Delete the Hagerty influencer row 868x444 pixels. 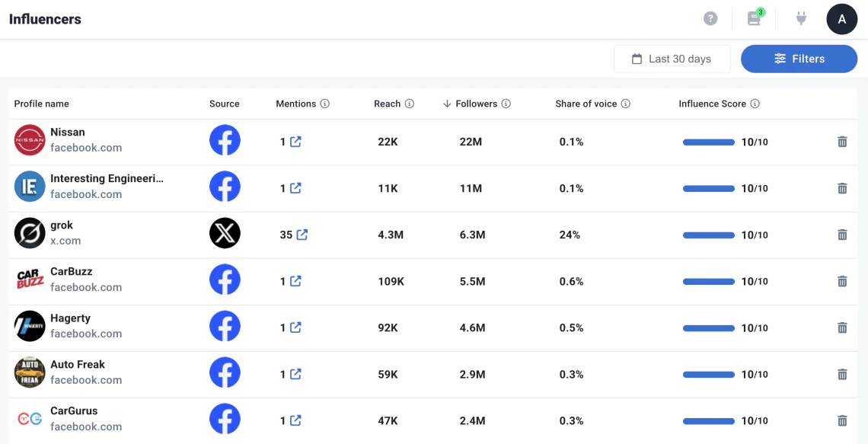click(x=842, y=327)
